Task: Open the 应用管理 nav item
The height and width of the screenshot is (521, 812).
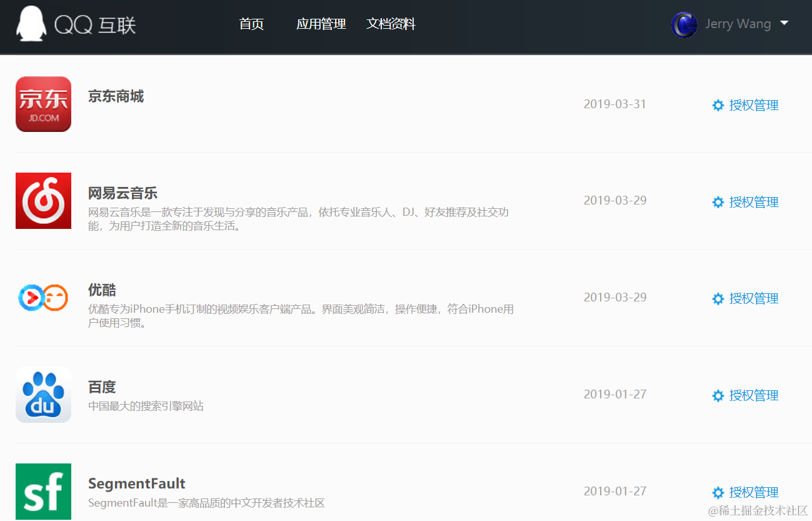Action: (321, 24)
